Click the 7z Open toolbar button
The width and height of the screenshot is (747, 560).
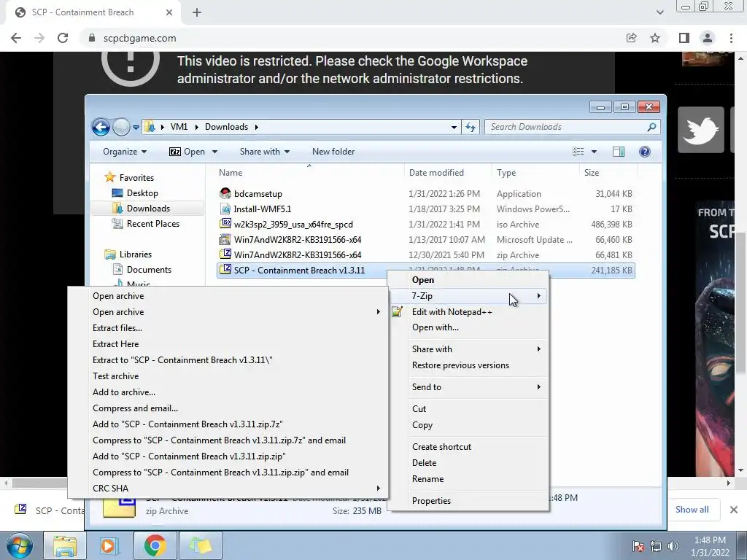click(187, 152)
